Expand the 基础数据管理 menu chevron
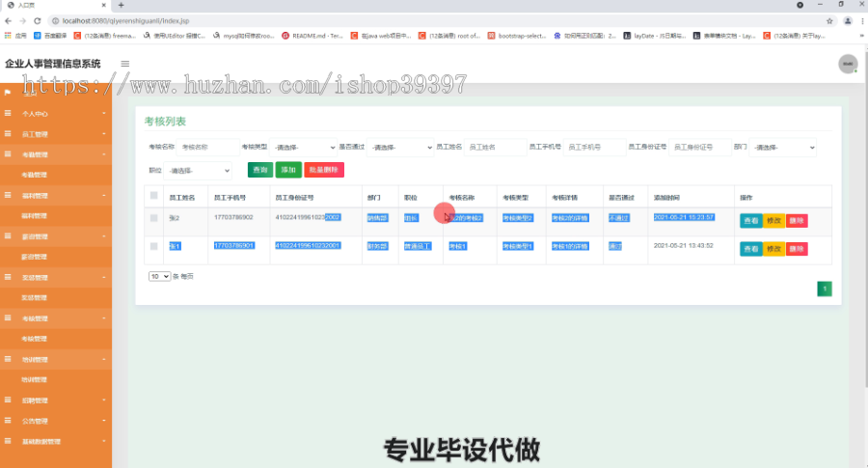This screenshot has width=868, height=468. click(x=103, y=441)
